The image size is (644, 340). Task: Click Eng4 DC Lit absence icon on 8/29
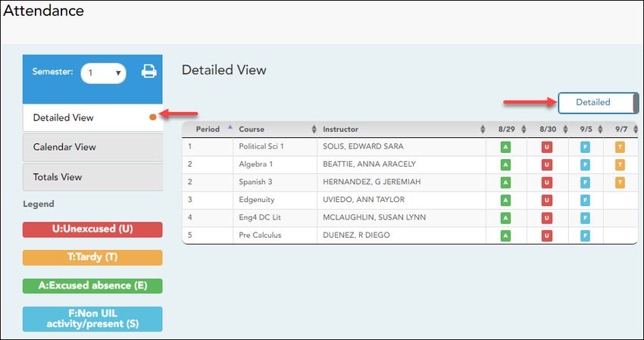[505, 218]
